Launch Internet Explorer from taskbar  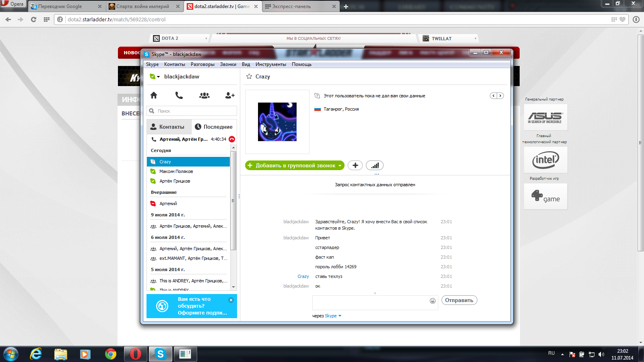(x=36, y=354)
